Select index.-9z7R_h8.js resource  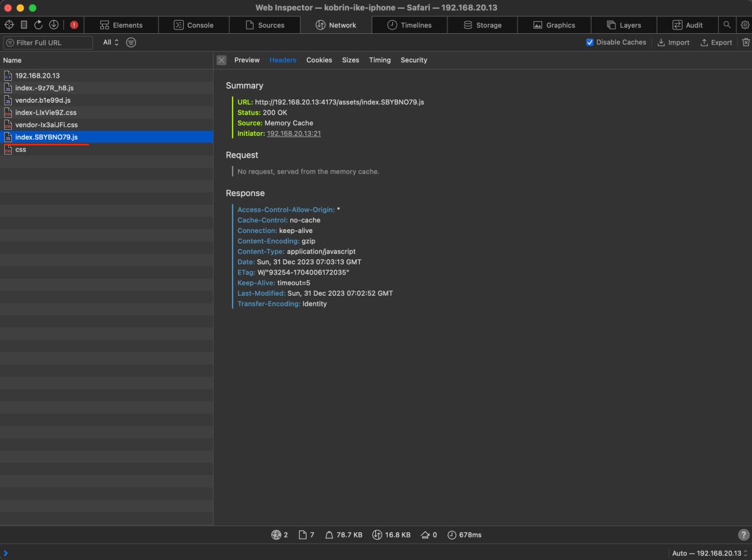click(x=107, y=88)
